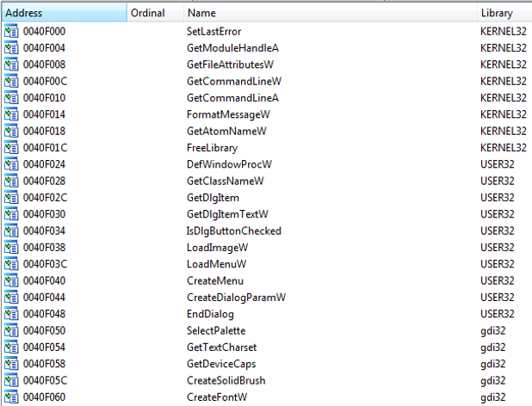Click the import icon beside address 0040F000
532x406 pixels.
click(11, 32)
